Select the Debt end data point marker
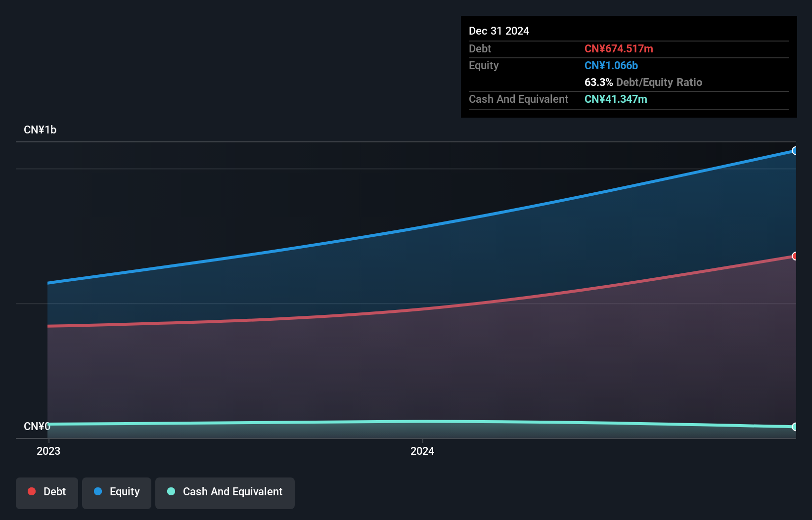The image size is (812, 520). click(795, 256)
